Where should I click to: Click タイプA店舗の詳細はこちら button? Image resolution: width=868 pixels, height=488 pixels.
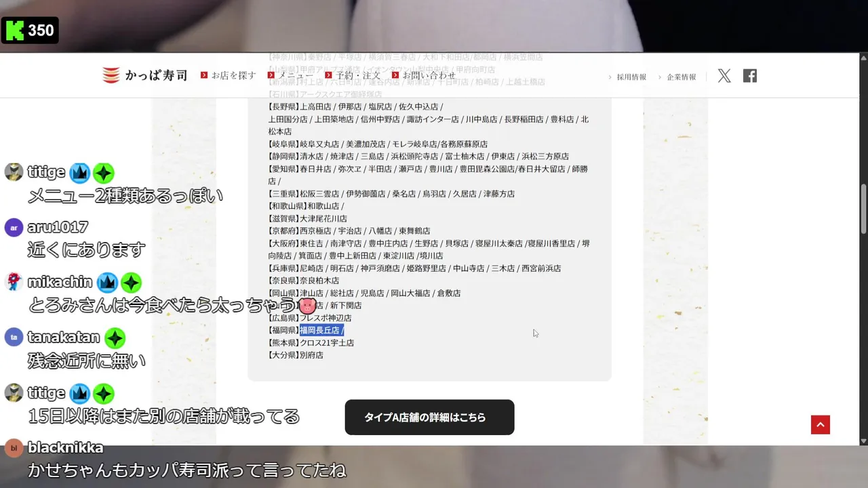[x=429, y=418]
